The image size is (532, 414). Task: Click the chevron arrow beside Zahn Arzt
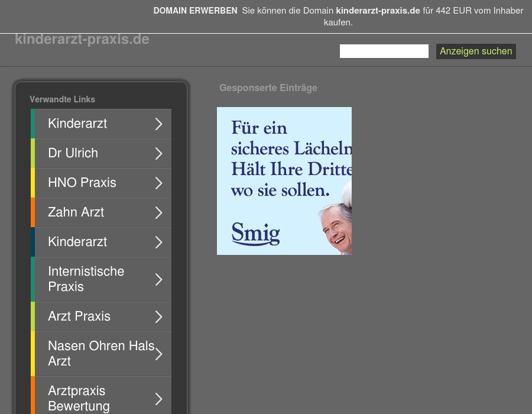(x=158, y=213)
